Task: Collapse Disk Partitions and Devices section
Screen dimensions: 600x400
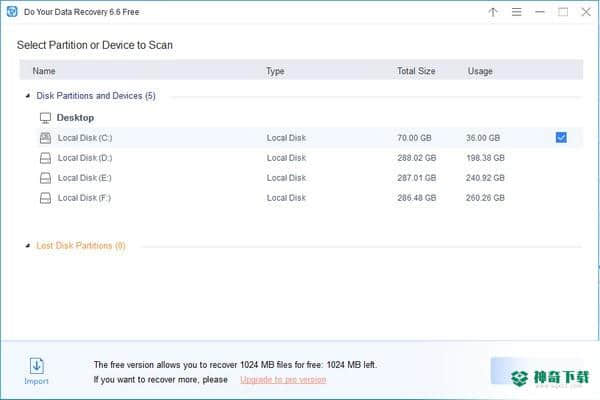Action: (28, 96)
